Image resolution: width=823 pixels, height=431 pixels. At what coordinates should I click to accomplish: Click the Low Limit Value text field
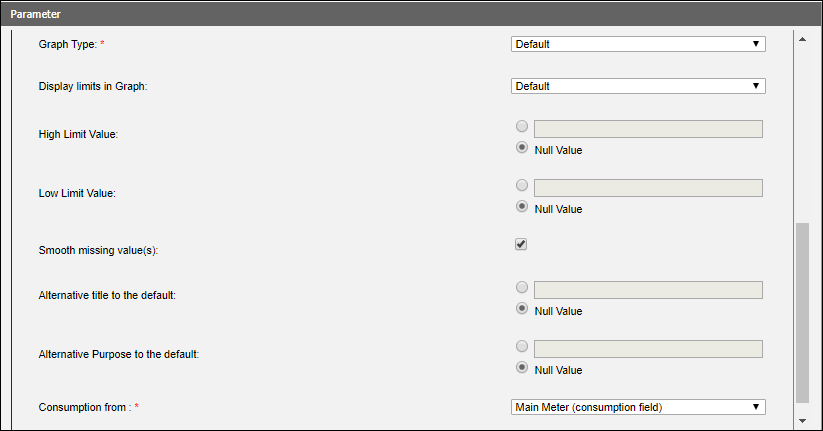click(x=648, y=188)
